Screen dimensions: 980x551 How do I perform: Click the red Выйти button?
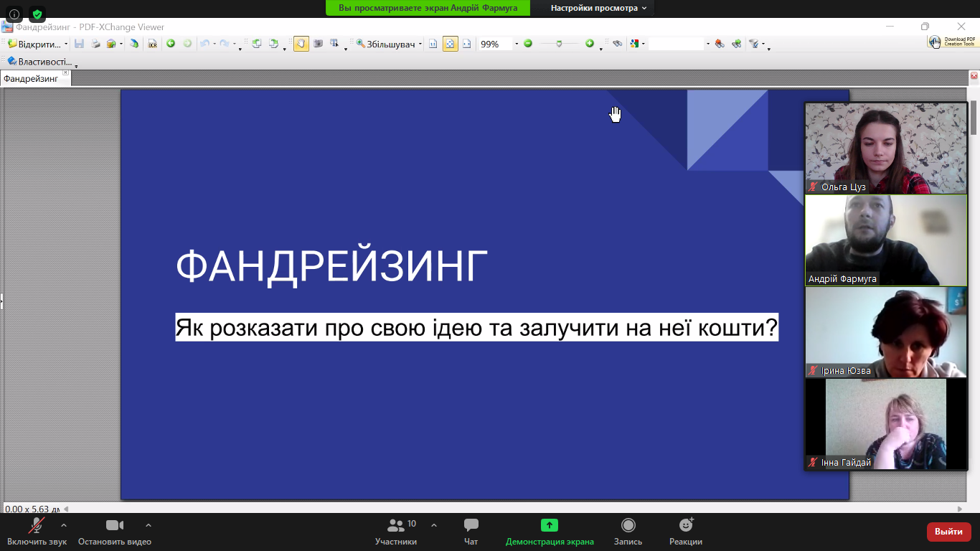click(x=948, y=532)
